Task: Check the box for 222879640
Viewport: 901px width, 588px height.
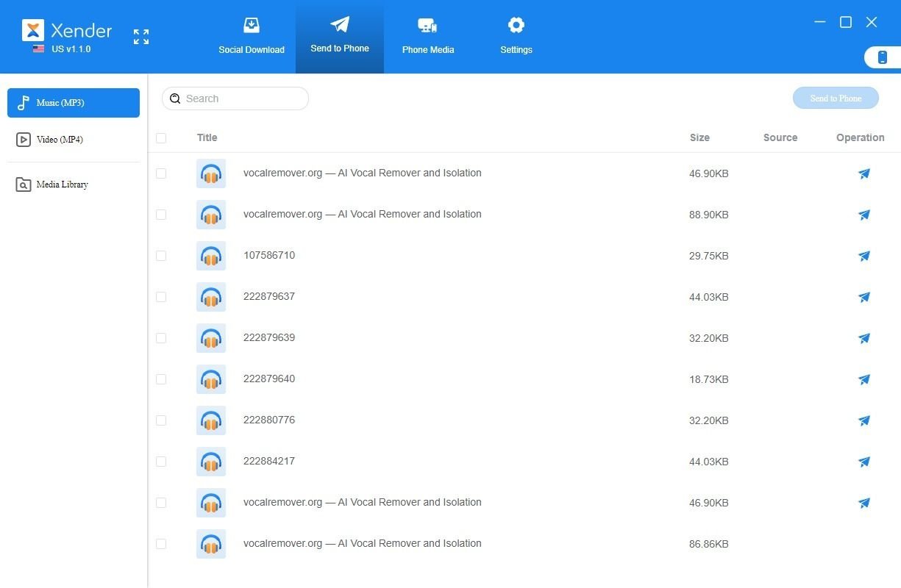Action: pyautogui.click(x=161, y=379)
